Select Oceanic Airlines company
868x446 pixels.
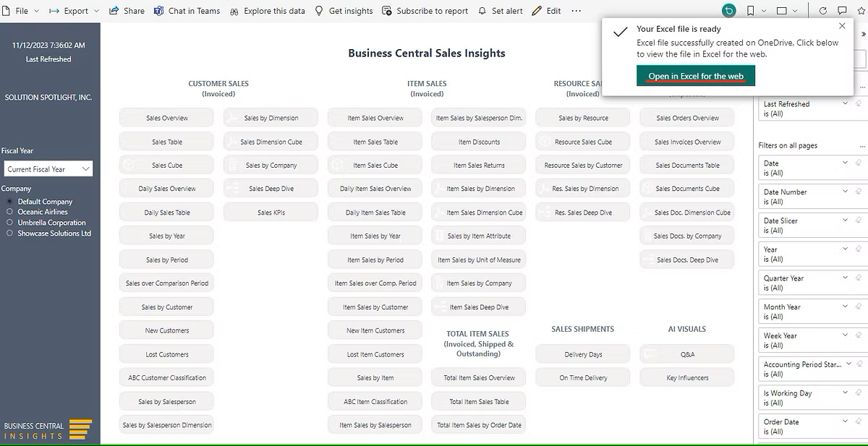click(x=10, y=212)
